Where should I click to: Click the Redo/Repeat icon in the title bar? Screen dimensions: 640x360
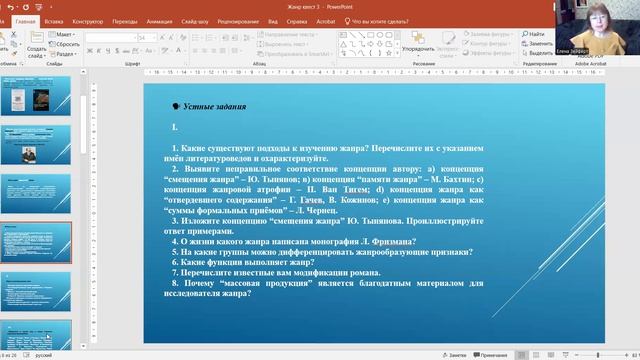coord(26,7)
